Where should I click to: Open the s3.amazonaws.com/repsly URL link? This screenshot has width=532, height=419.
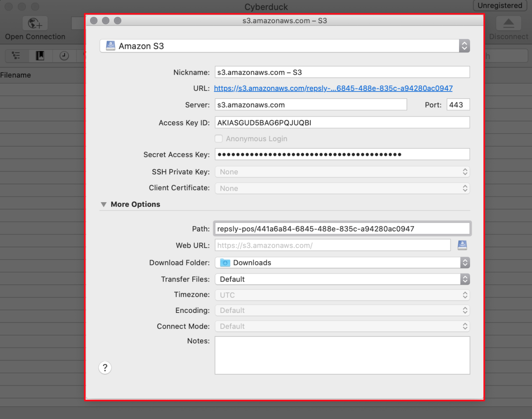(333, 88)
